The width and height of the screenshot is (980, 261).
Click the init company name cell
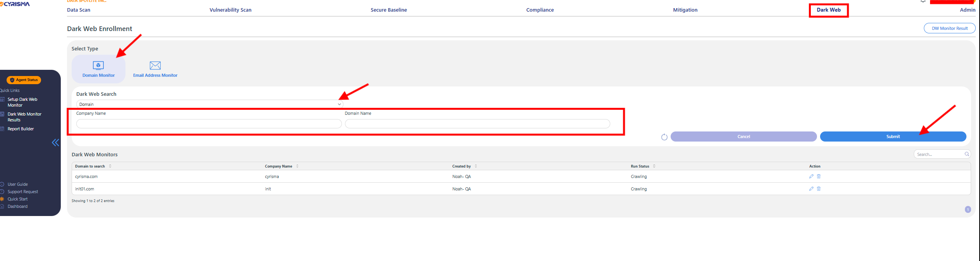pos(268,189)
